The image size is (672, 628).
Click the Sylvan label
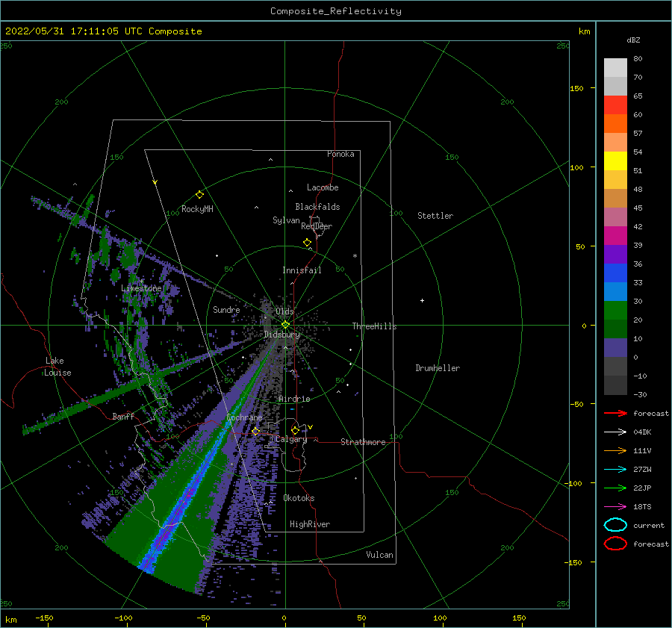pyautogui.click(x=286, y=220)
